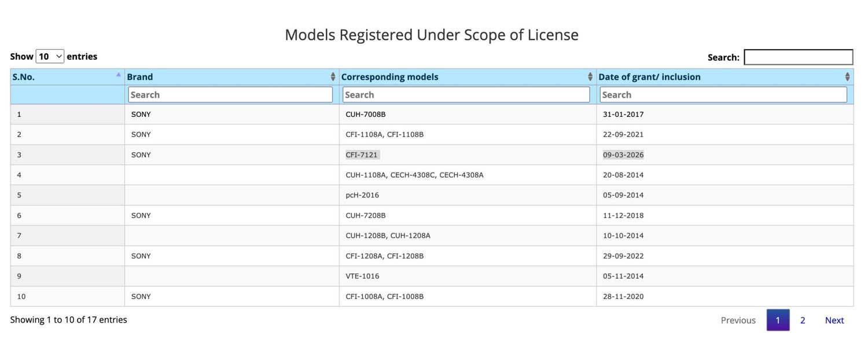Select the current page 1 button
This screenshot has height=362, width=868.
point(778,320)
